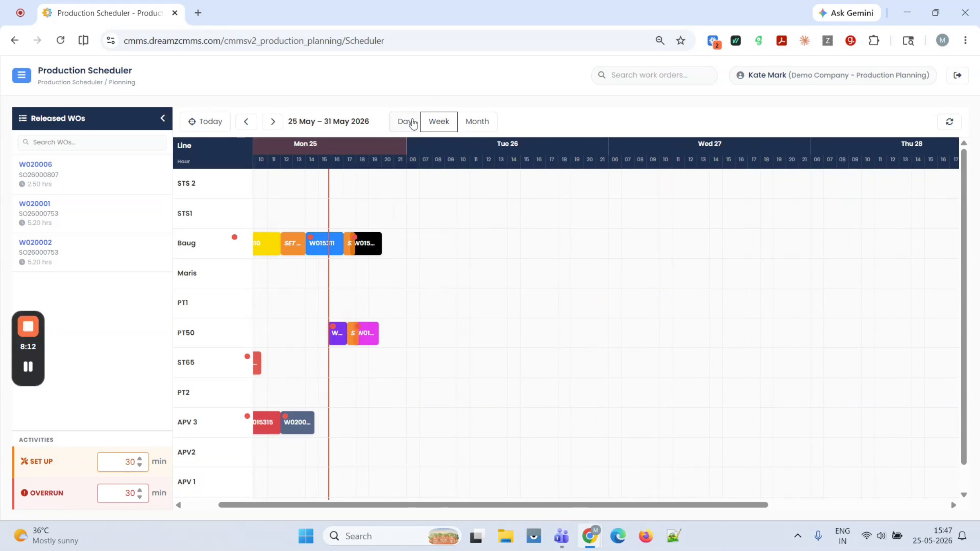This screenshot has width=980, height=551.
Task: Select the W0200 block on APV 3
Action: pyautogui.click(x=297, y=422)
